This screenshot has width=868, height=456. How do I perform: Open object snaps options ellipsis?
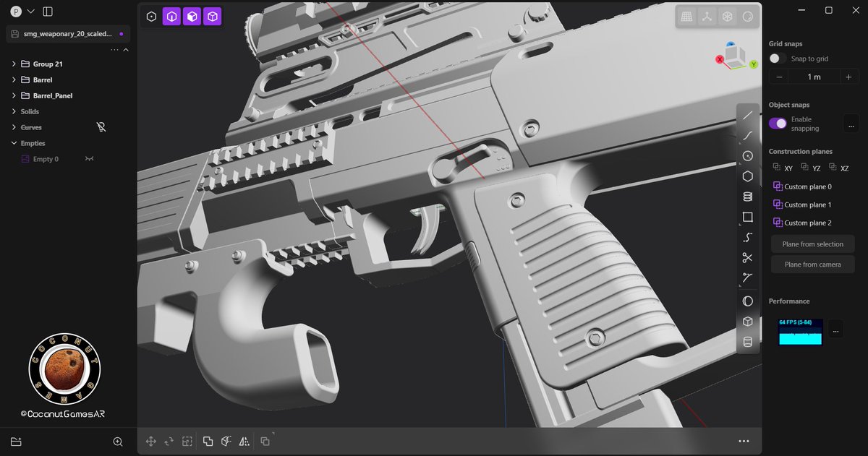pyautogui.click(x=850, y=124)
